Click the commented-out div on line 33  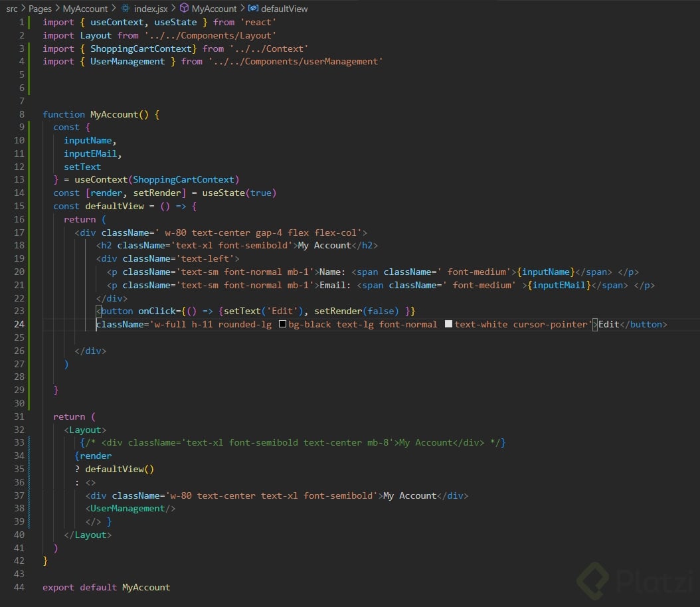tap(292, 443)
